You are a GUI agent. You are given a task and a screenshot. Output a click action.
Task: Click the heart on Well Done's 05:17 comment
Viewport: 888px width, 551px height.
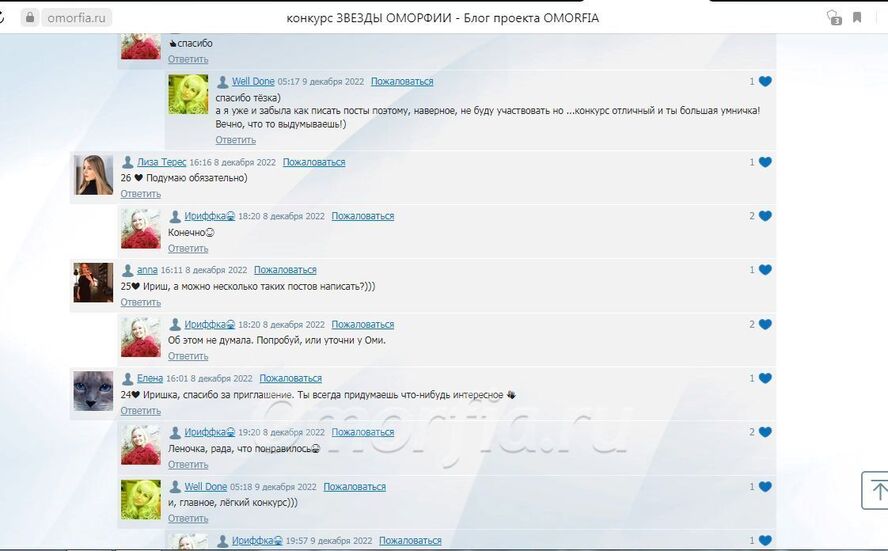tap(765, 82)
